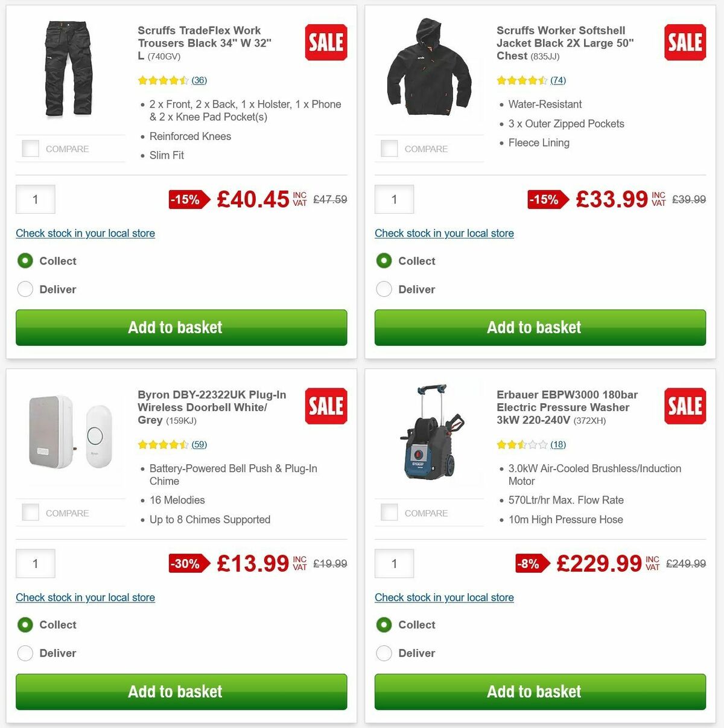Click the SALE badge on the pressure washer
Image resolution: width=724 pixels, height=728 pixels.
(x=685, y=406)
